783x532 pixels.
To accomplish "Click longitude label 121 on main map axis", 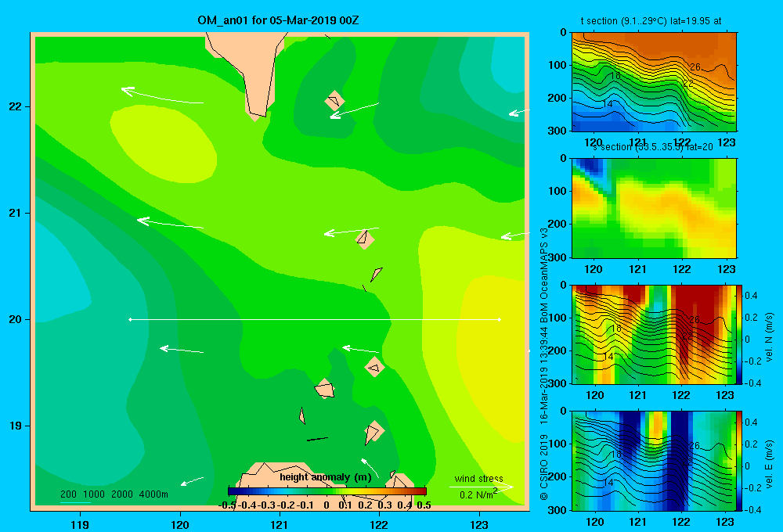I will click(x=280, y=524).
